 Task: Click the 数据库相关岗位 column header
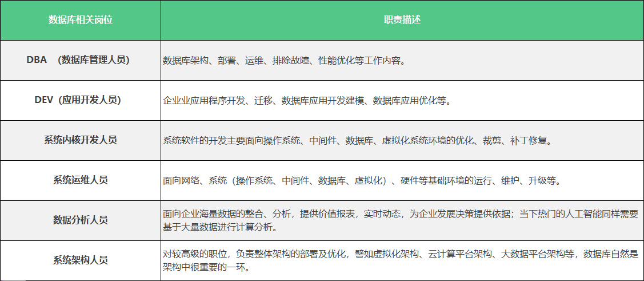pos(80,20)
